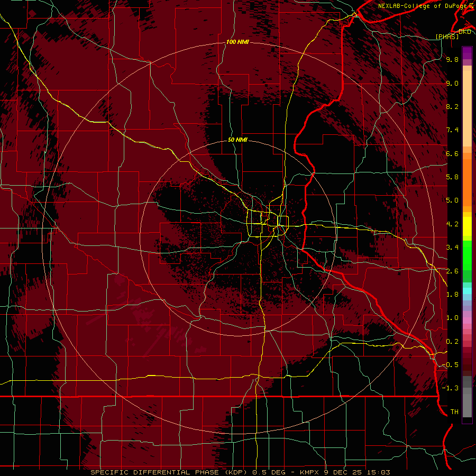
Task: Click the "7.4" color scale value
Action: click(x=452, y=130)
